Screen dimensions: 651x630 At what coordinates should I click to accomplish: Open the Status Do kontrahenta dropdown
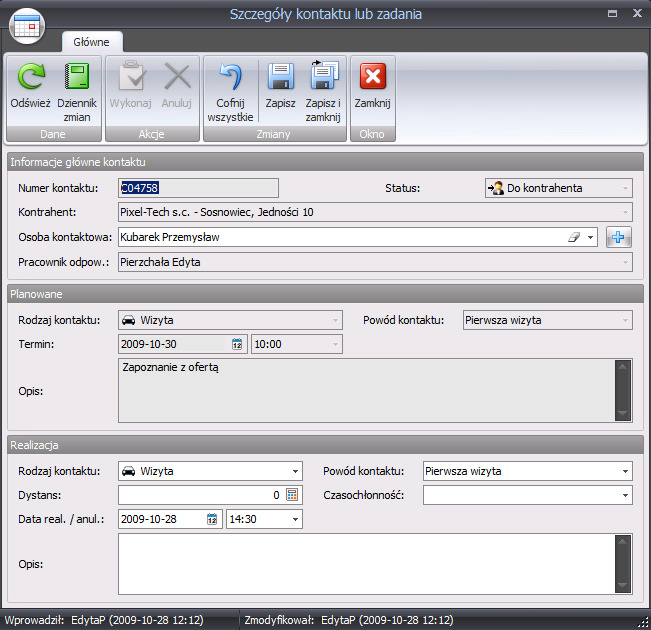[x=625, y=188]
